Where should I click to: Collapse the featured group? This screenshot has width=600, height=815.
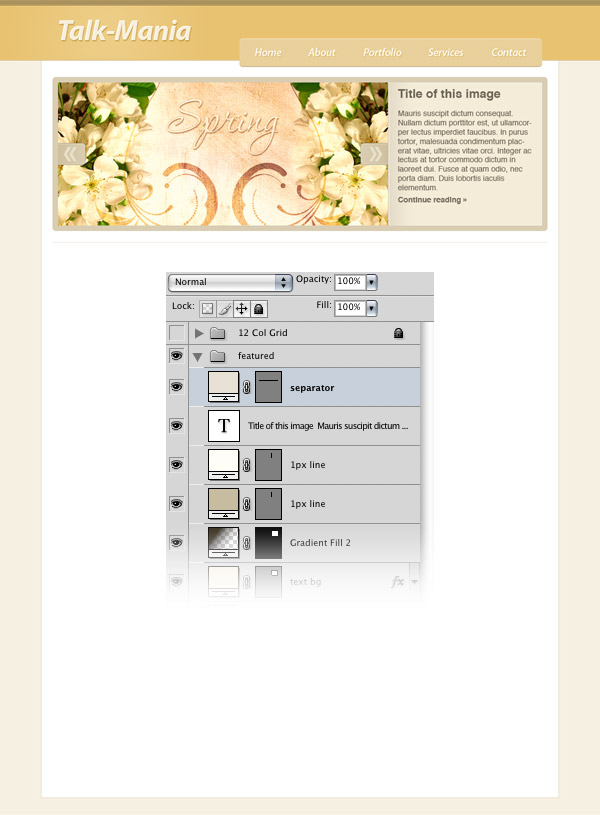pyautogui.click(x=198, y=357)
